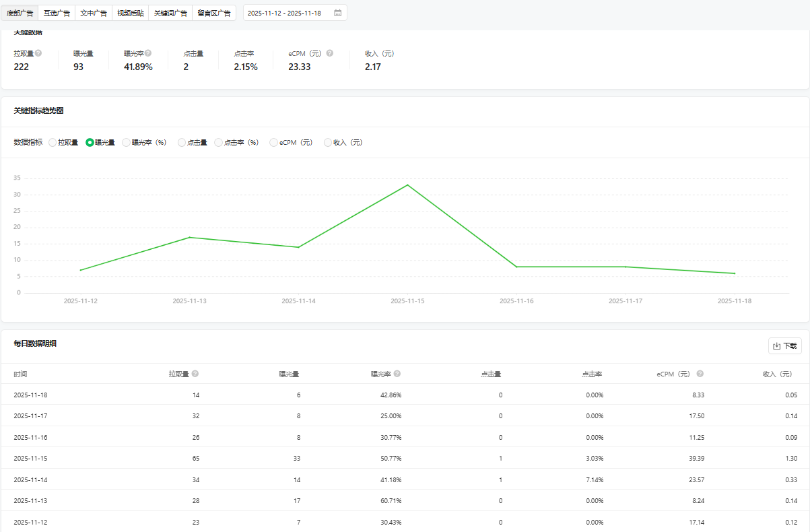Click help icon in eCPM table column header
This screenshot has height=532, width=810.
pyautogui.click(x=700, y=374)
